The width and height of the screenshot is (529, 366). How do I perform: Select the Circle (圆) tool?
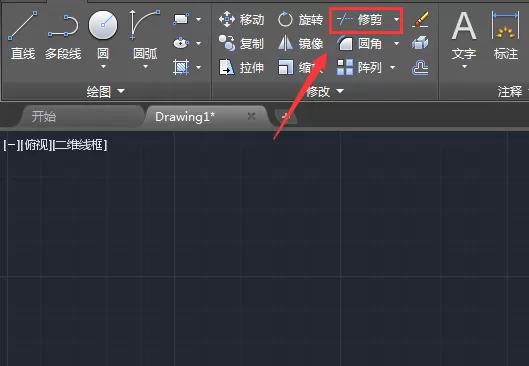click(103, 34)
